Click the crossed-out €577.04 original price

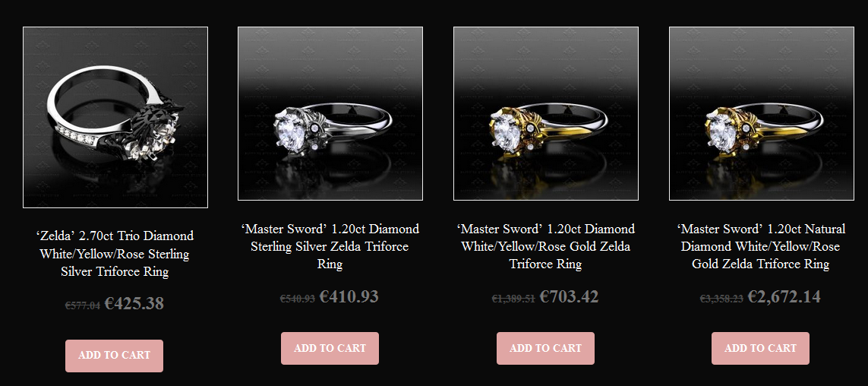click(x=83, y=305)
